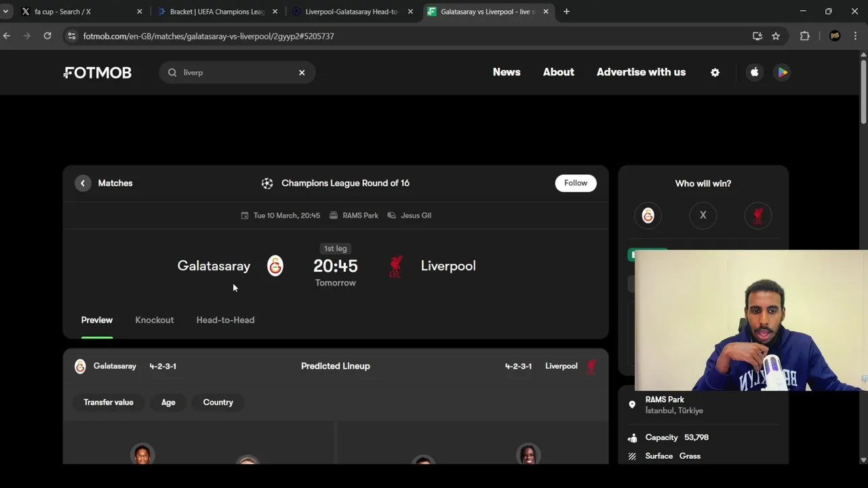Viewport: 868px width, 488px height.
Task: Go back with the browser back arrow
Action: (x=7, y=36)
